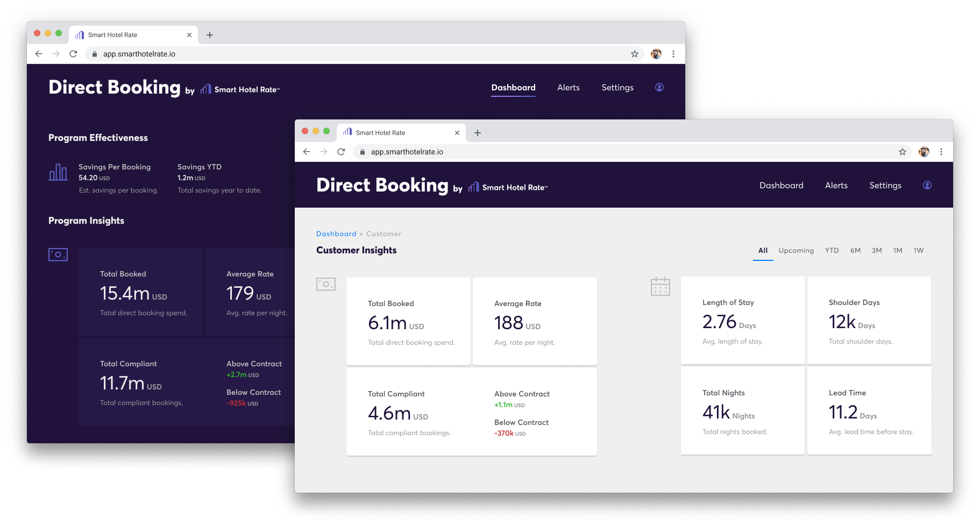The height and width of the screenshot is (525, 980).
Task: Click the money icon beside Customer Insights cards
Action: (326, 284)
